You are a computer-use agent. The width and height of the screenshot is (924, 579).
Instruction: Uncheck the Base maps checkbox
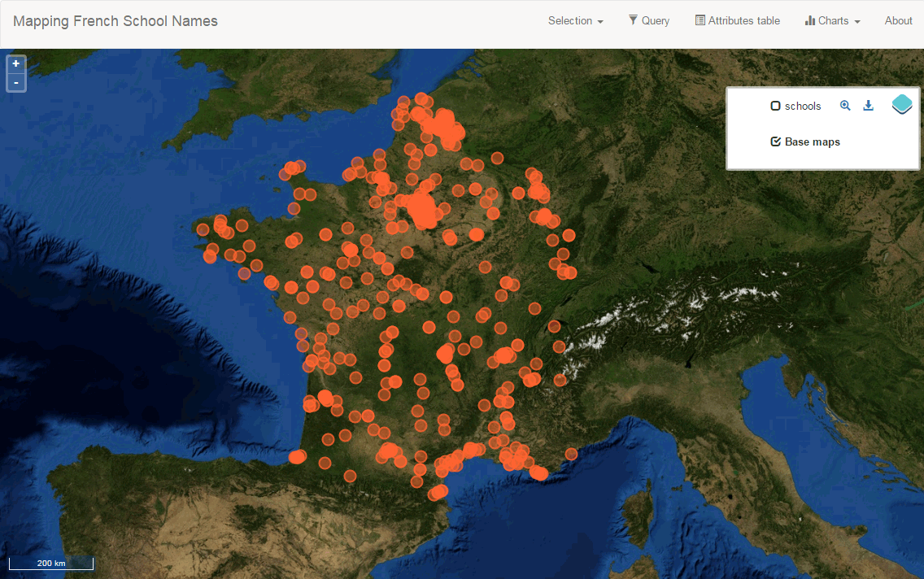pos(775,142)
